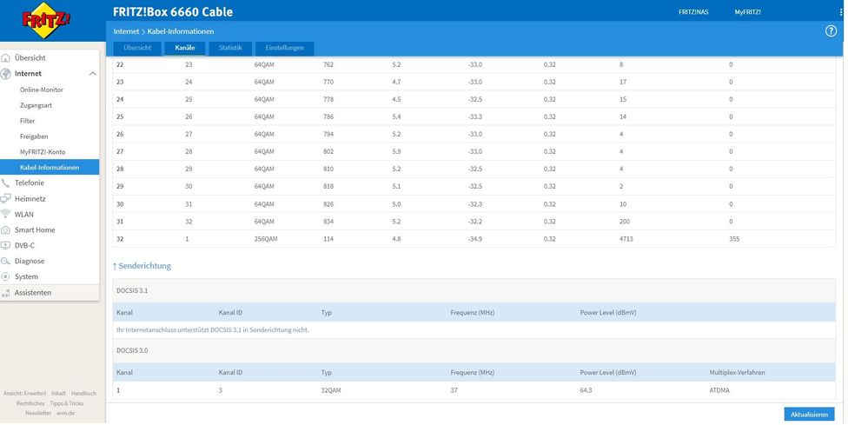The height and width of the screenshot is (425, 868).
Task: Click Multiplex-Verfahren column header
Action: click(x=738, y=373)
